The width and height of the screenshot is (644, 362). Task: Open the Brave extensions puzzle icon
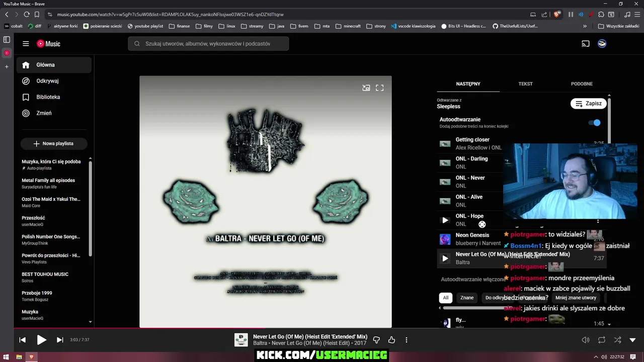[x=601, y=15]
